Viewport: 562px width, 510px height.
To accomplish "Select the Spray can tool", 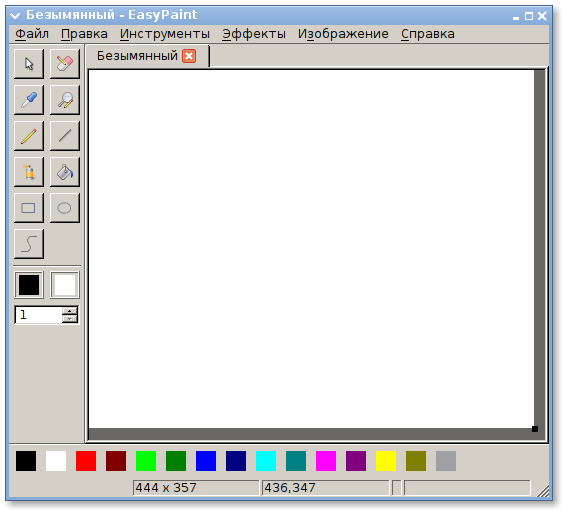I will (x=29, y=172).
